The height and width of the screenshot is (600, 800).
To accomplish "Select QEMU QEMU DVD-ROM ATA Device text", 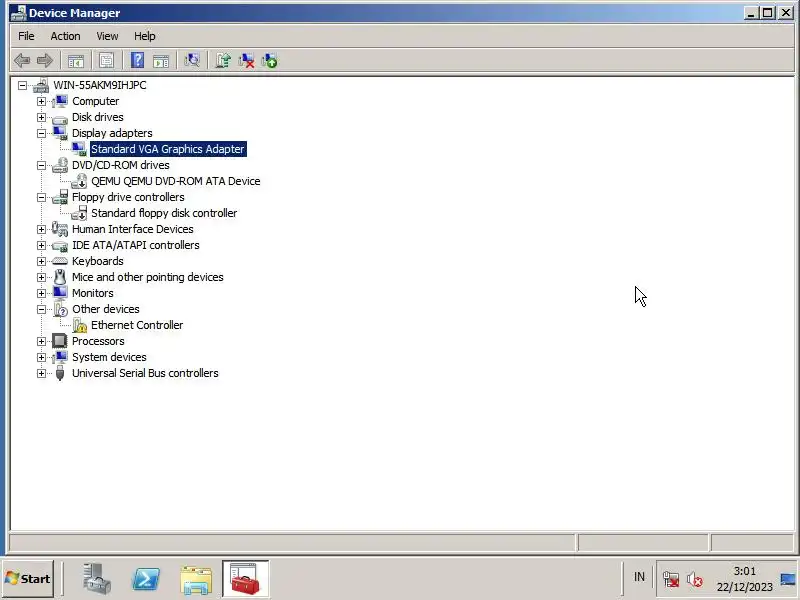I will (176, 181).
